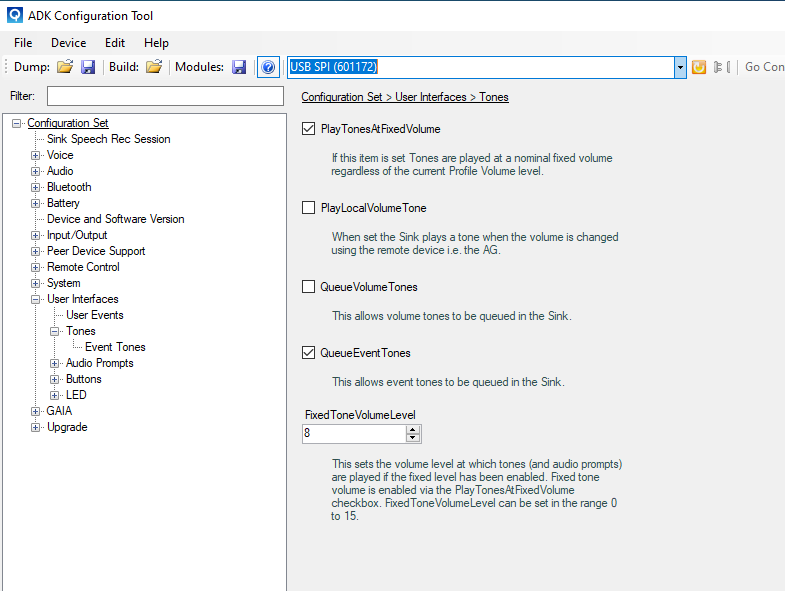Open the Edit menu
This screenshot has width=785, height=591.
point(115,43)
